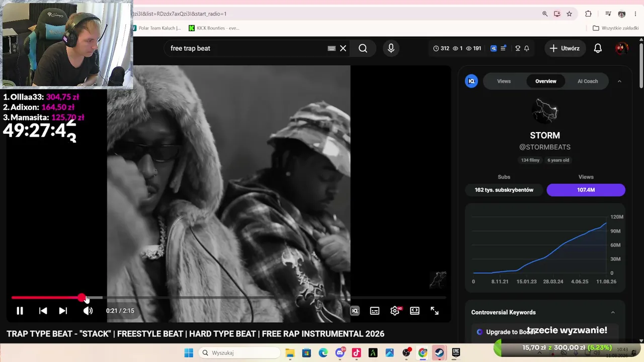
Task: Open the STORM channel avatar
Action: (x=545, y=111)
